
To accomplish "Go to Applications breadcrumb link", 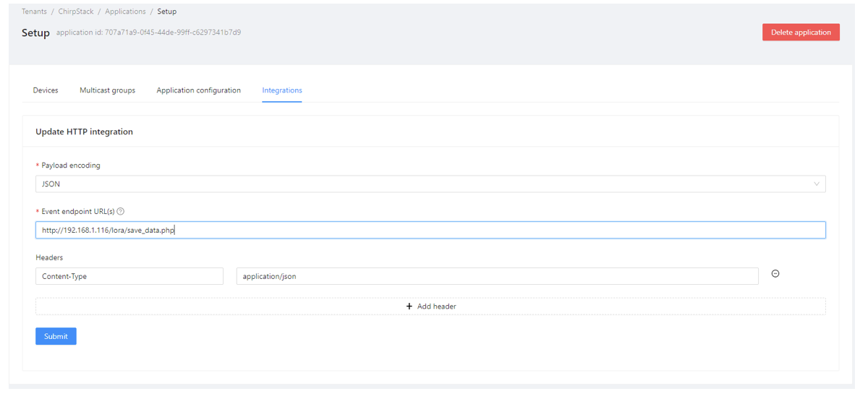I will click(125, 12).
